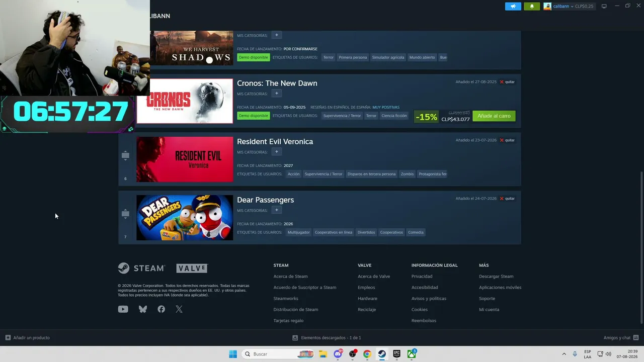
Task: Open the Steam news megaphone button
Action: (x=513, y=6)
